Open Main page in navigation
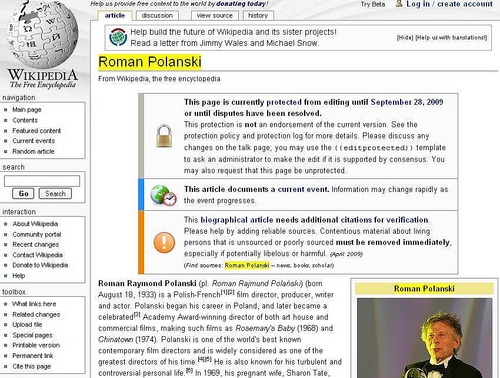Image resolution: width=500 pixels, height=378 pixels. click(27, 110)
